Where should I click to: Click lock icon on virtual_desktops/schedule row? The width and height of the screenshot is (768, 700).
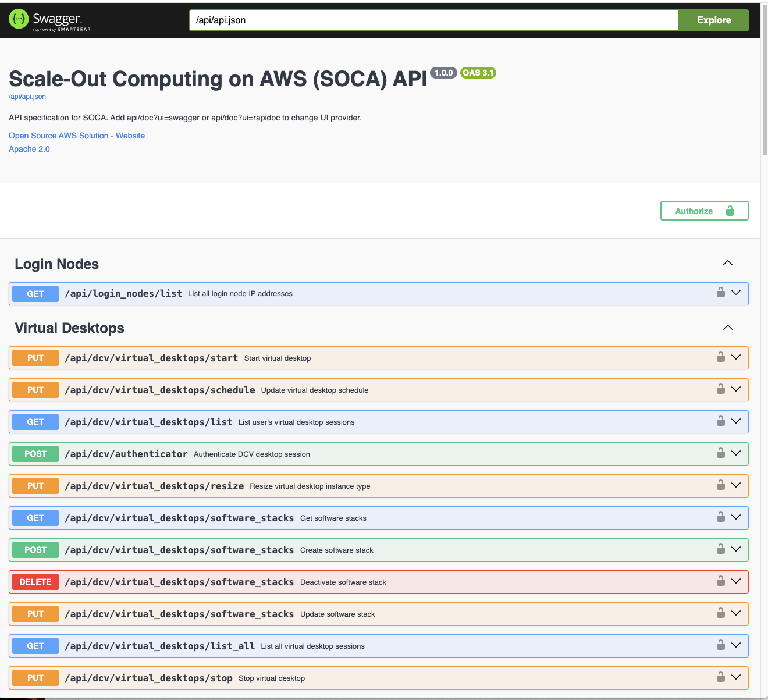click(x=720, y=389)
